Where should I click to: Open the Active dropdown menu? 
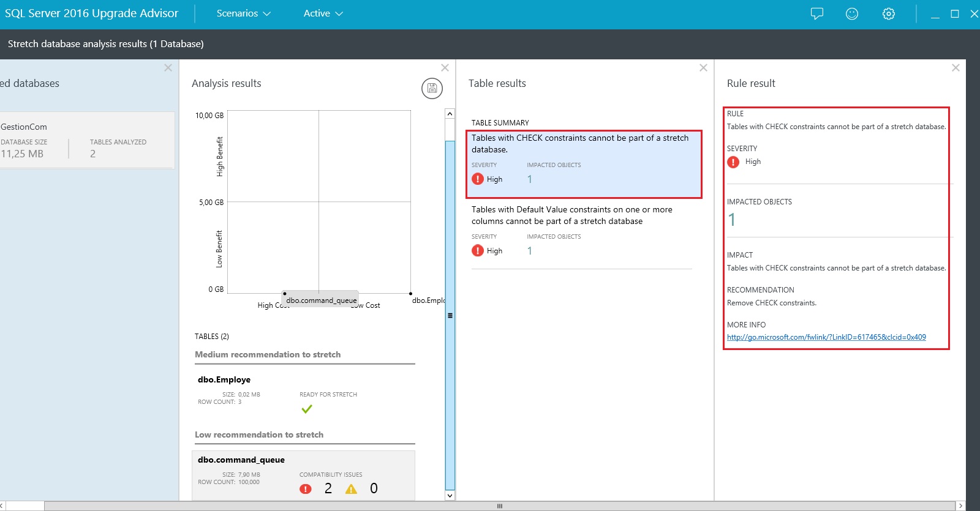pyautogui.click(x=323, y=13)
